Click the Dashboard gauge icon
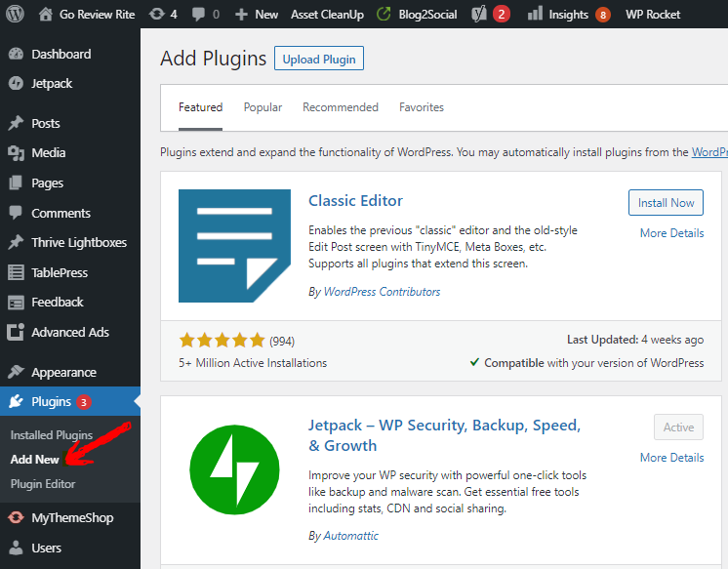The height and width of the screenshot is (569, 728). [16, 54]
